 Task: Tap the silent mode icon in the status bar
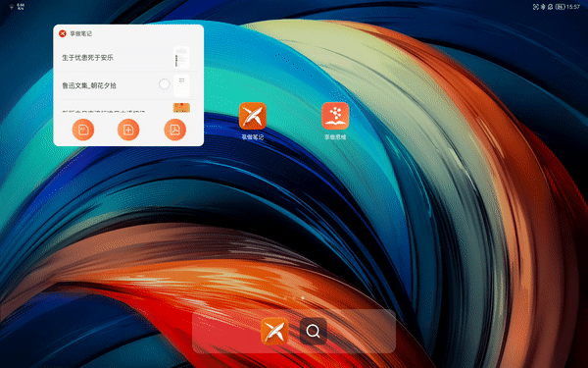(550, 7)
